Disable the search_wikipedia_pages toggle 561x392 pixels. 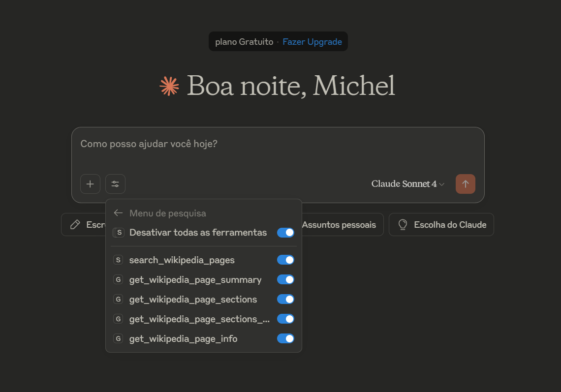(x=285, y=260)
